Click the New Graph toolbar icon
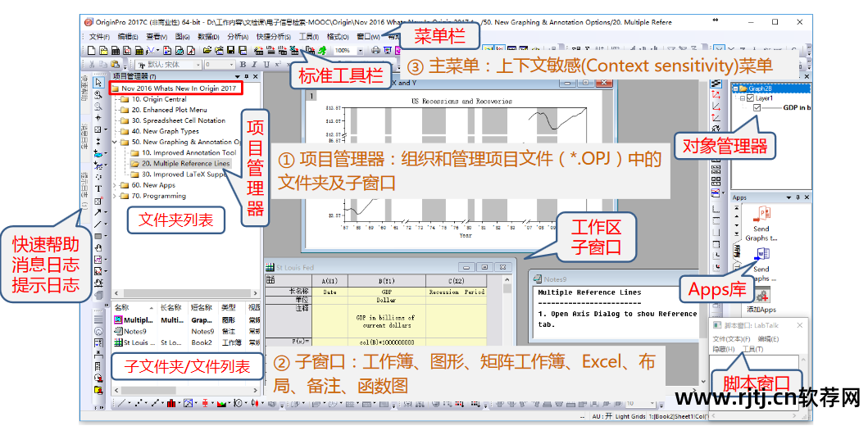Viewport: 868px width, 435px height. click(127, 50)
